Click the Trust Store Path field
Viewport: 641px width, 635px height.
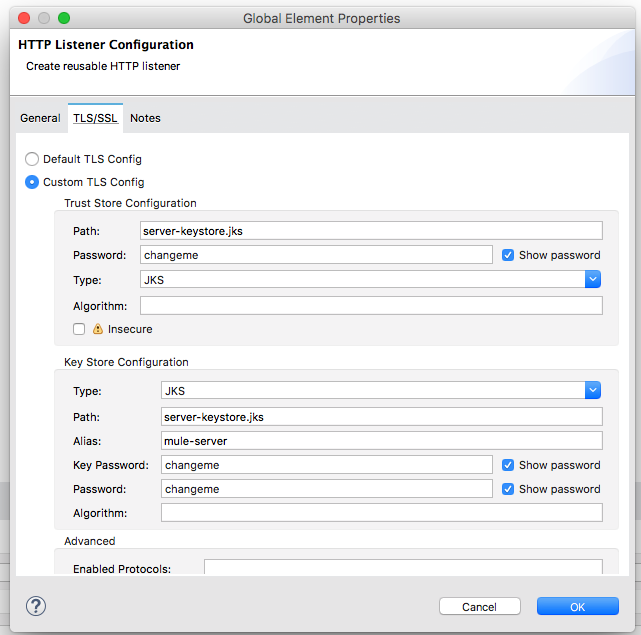pos(371,230)
